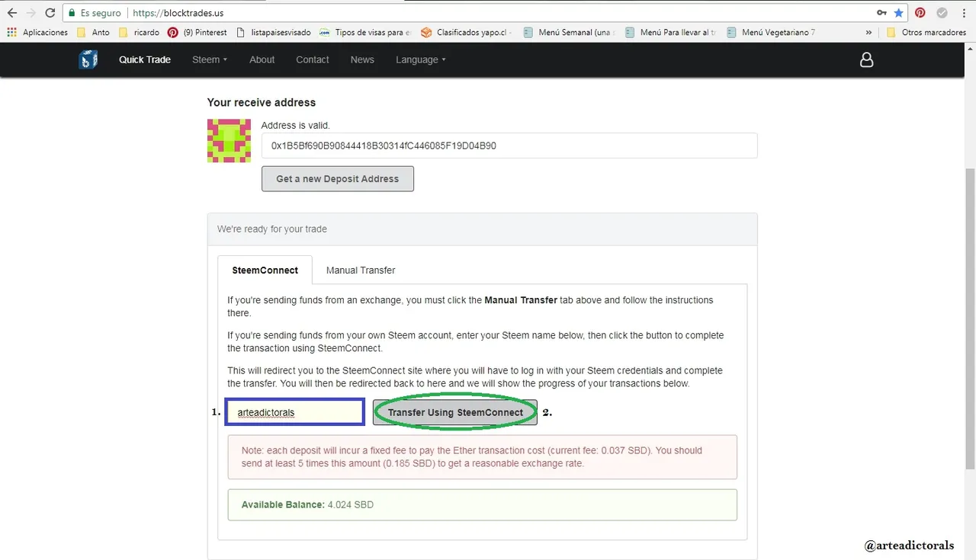Switch to the Manual Transfer tab
The image size is (976, 560).
pyautogui.click(x=361, y=270)
